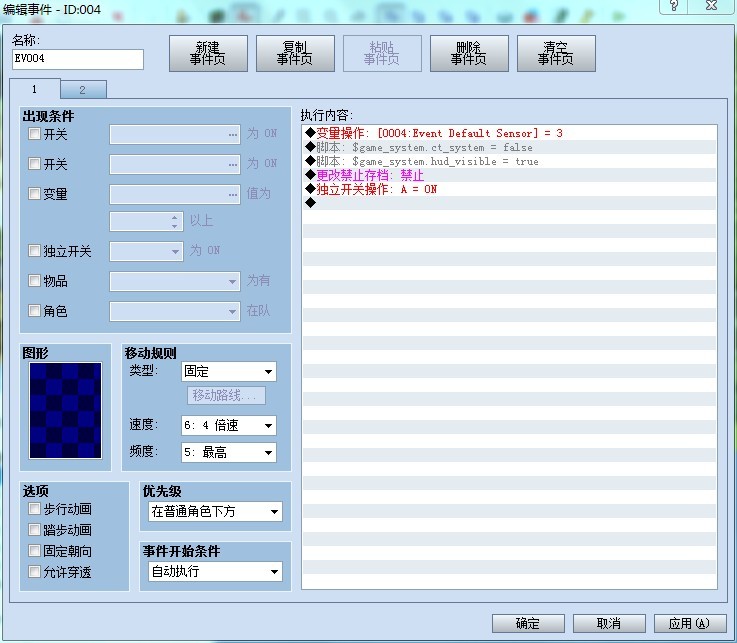The height and width of the screenshot is (643, 737).
Task: Select the 更改禁止存档: 禁止 command
Action: tap(510, 175)
